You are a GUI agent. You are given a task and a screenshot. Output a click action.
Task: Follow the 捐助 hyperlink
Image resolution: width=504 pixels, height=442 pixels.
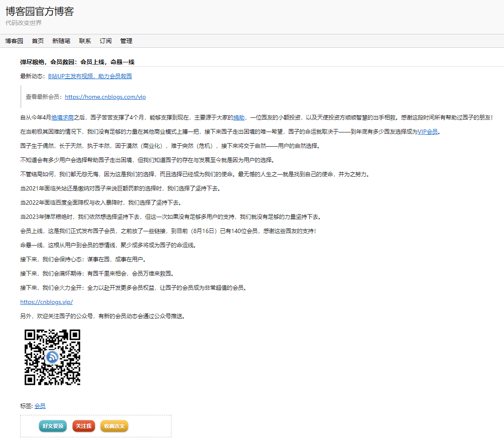point(239,117)
